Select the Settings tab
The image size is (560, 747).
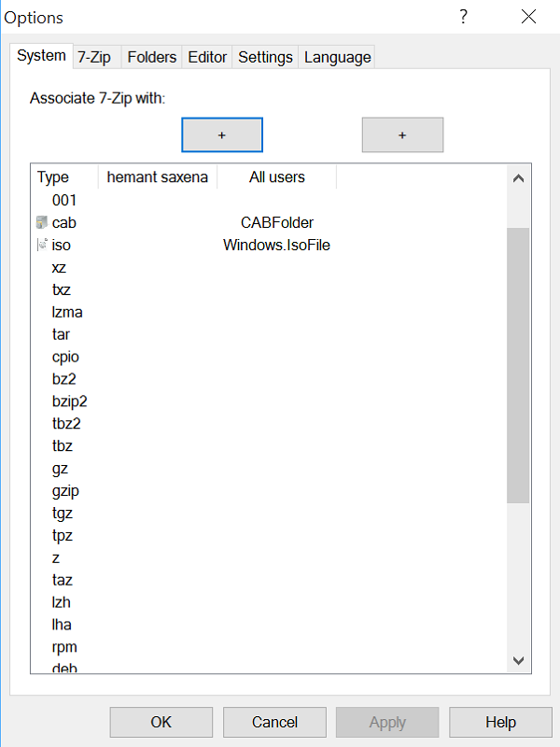pyautogui.click(x=265, y=57)
